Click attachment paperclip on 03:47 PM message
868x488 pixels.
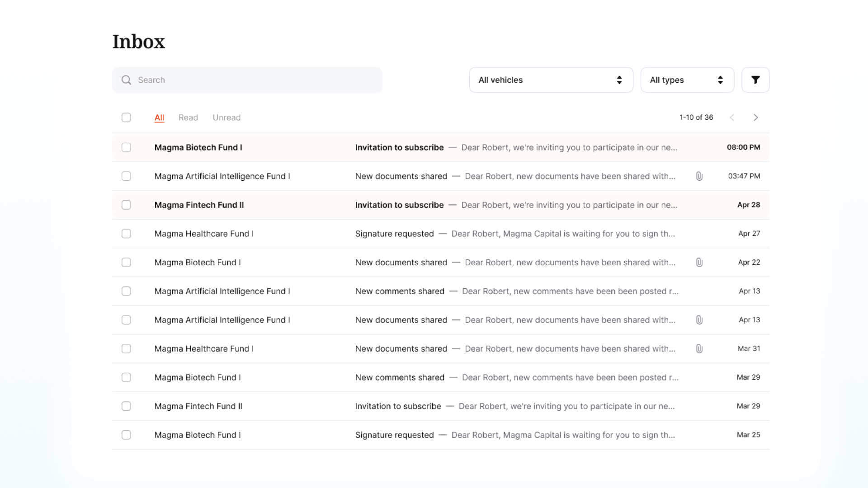click(699, 176)
